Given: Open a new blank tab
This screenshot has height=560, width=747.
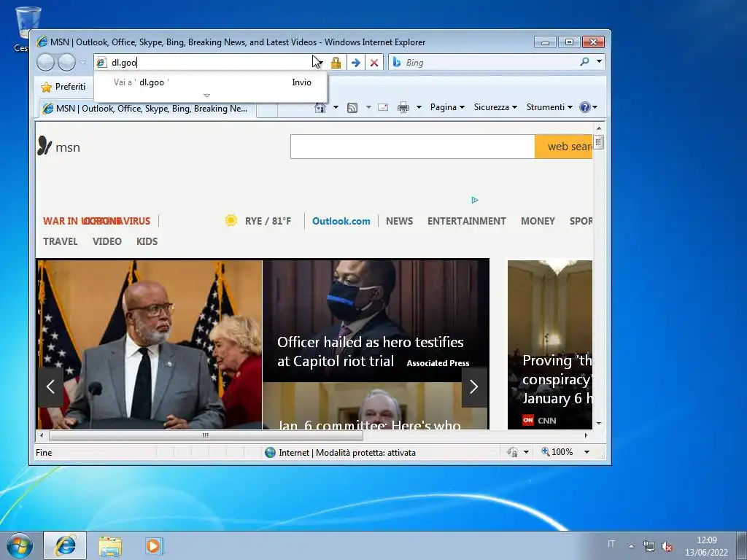Looking at the screenshot, I should pyautogui.click(x=267, y=109).
